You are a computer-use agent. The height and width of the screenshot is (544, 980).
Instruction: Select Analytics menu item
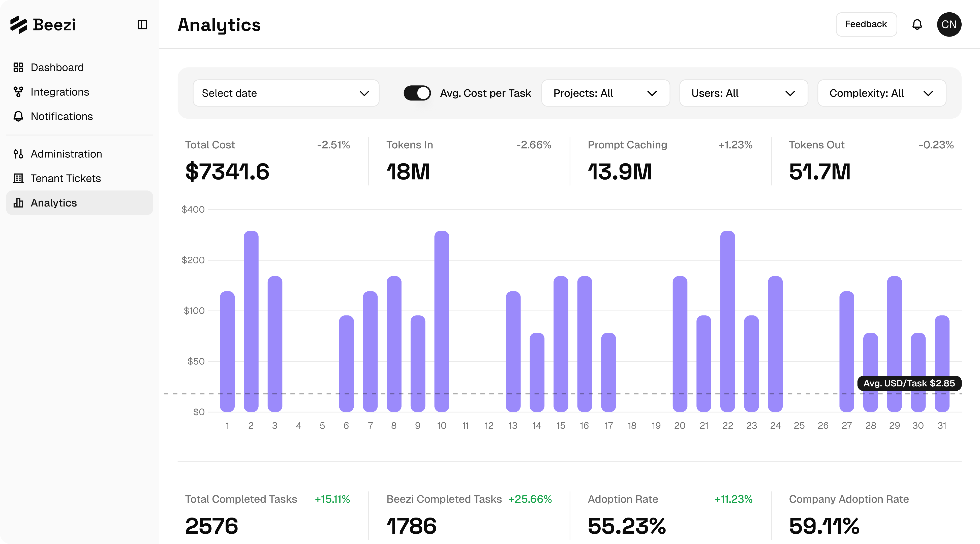pyautogui.click(x=79, y=203)
